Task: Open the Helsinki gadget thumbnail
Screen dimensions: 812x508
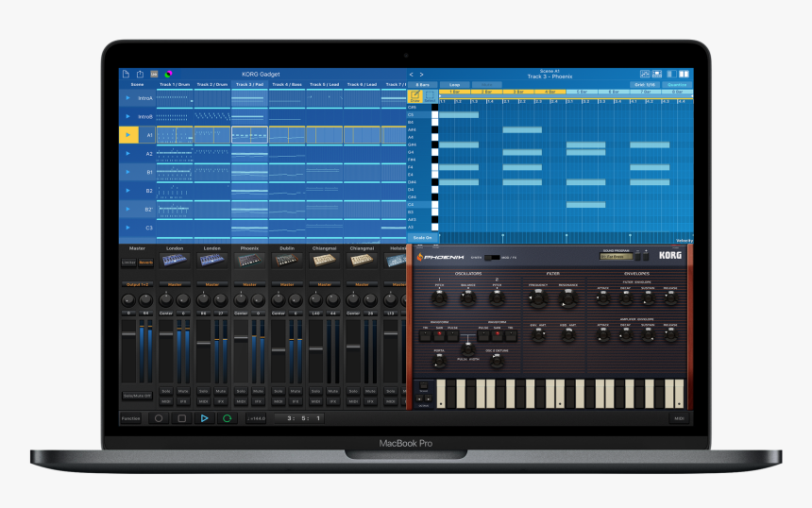Action: 397,261
